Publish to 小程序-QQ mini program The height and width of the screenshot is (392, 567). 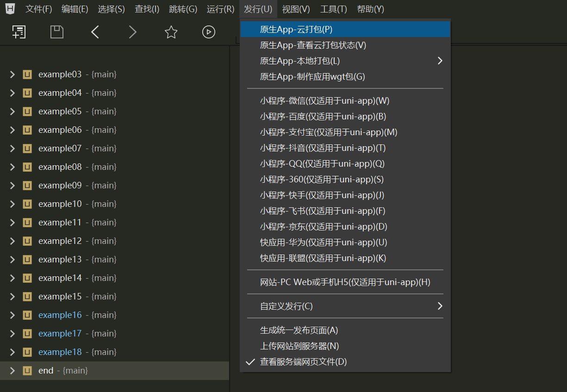(x=345, y=164)
